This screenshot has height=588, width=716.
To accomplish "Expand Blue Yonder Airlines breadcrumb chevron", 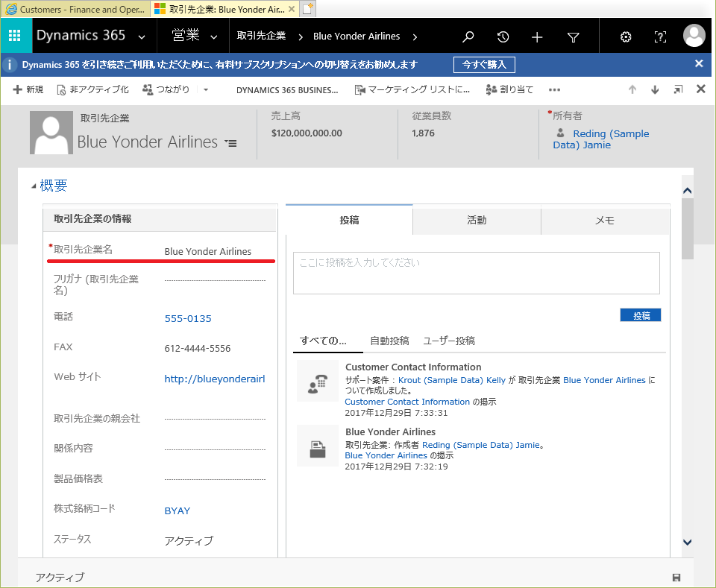I will 415,37.
